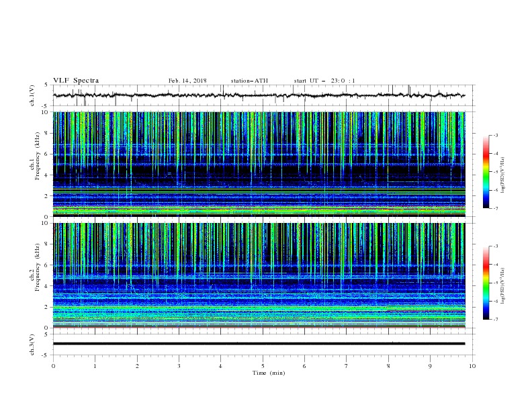The height and width of the screenshot is (411, 532).
Task: Click the time axis tick label "9"
Action: pos(430,366)
